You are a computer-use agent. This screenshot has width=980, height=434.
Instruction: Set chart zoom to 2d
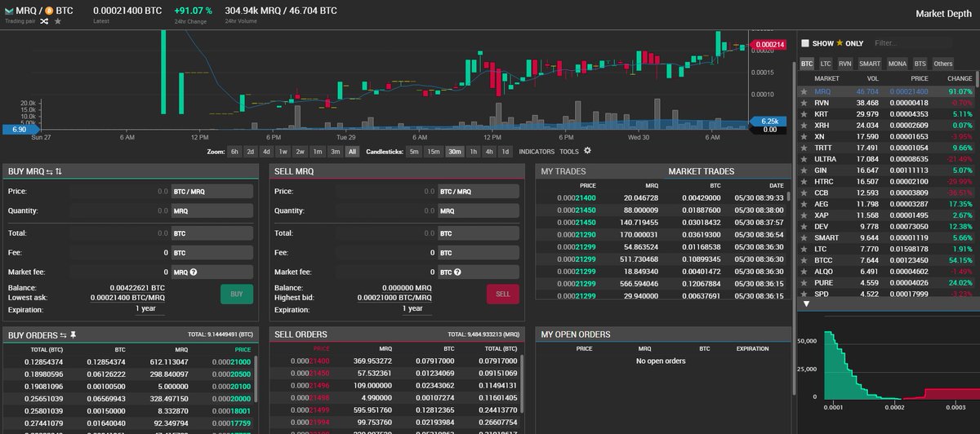tap(251, 151)
